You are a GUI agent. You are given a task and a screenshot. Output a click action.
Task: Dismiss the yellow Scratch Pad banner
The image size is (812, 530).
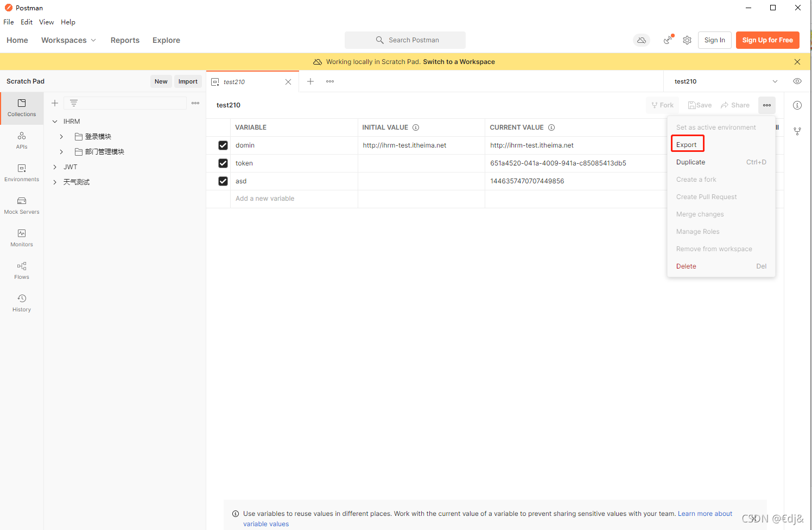click(797, 62)
